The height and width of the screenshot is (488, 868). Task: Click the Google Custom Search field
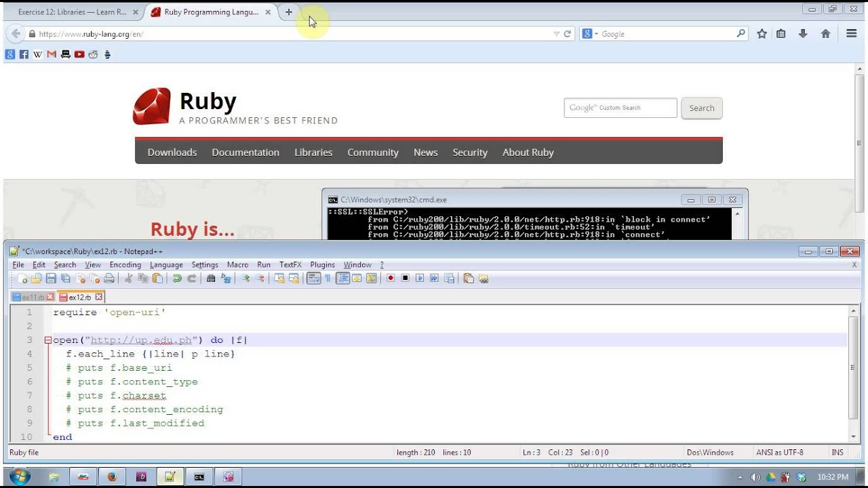click(620, 108)
